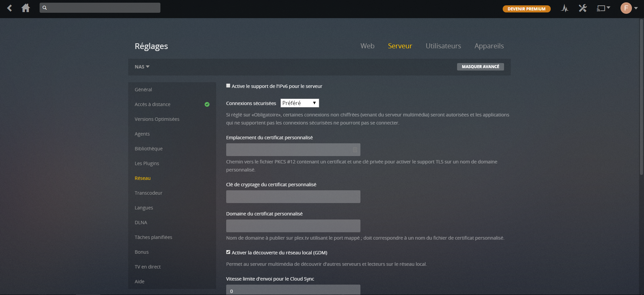This screenshot has width=644, height=295.
Task: Open the Connexions sécurisées dropdown
Action: tap(300, 103)
